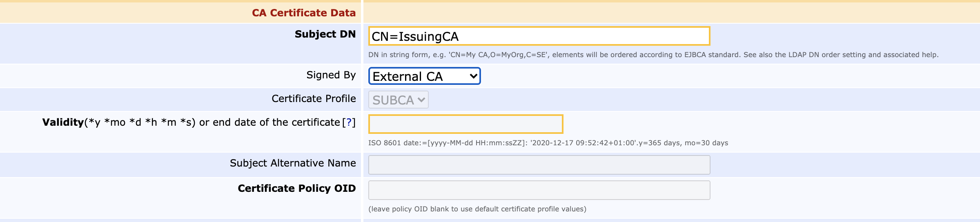The height and width of the screenshot is (222, 980).
Task: Expand the SUBCA Certificate Profile dropdown
Action: point(398,100)
